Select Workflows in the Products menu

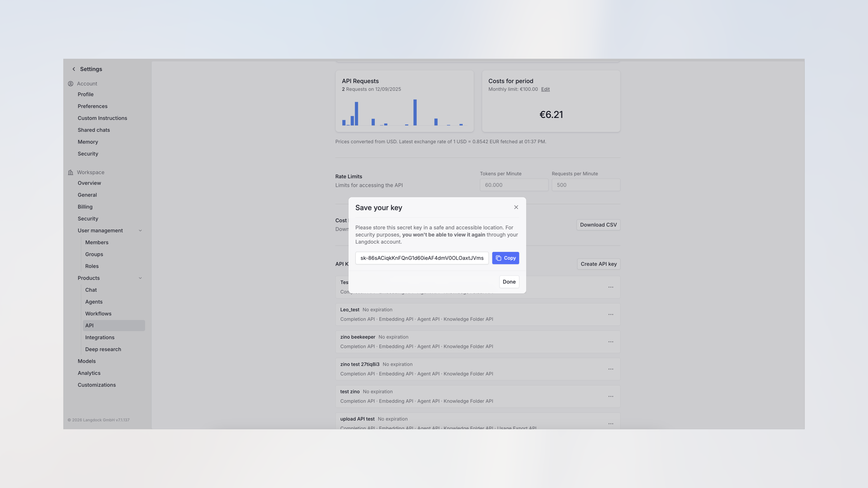pyautogui.click(x=98, y=314)
